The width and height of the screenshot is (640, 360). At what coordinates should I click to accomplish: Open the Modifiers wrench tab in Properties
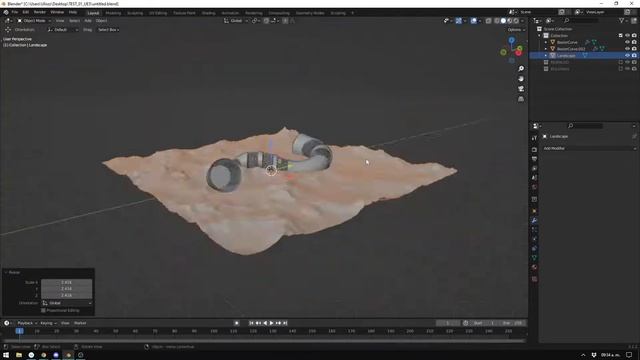(x=534, y=220)
